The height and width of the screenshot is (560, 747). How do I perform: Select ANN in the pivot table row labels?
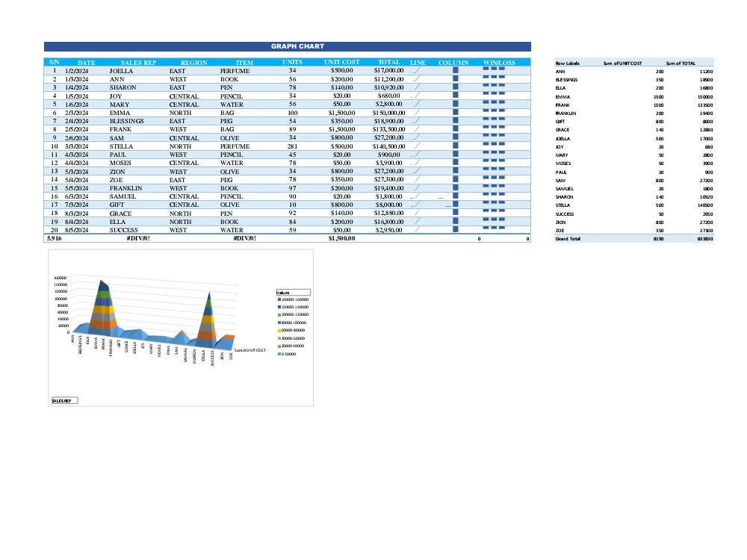[x=560, y=72]
